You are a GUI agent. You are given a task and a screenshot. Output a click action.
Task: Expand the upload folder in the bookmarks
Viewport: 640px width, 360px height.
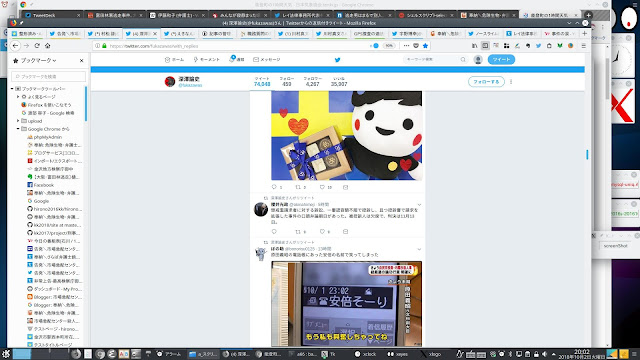18,121
